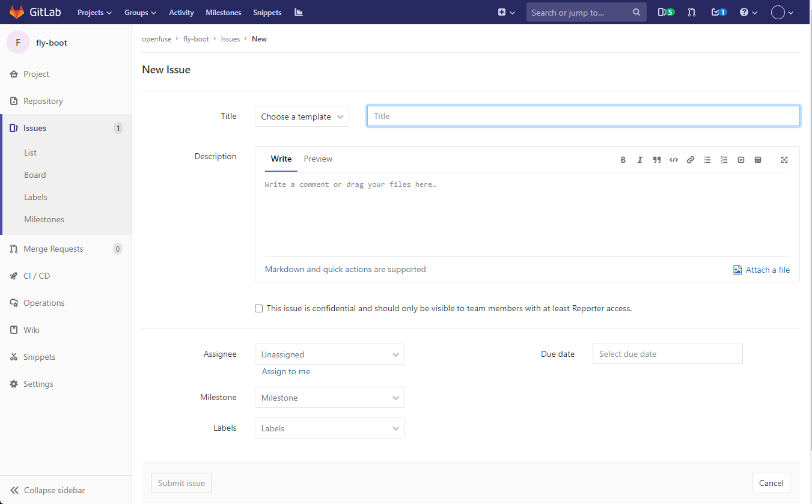The width and height of the screenshot is (812, 504).
Task: Add a link in the editor
Action: 691,160
